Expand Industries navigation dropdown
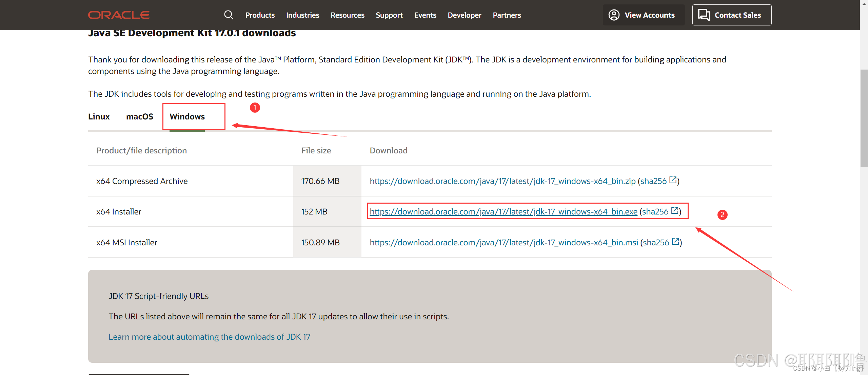 302,14
